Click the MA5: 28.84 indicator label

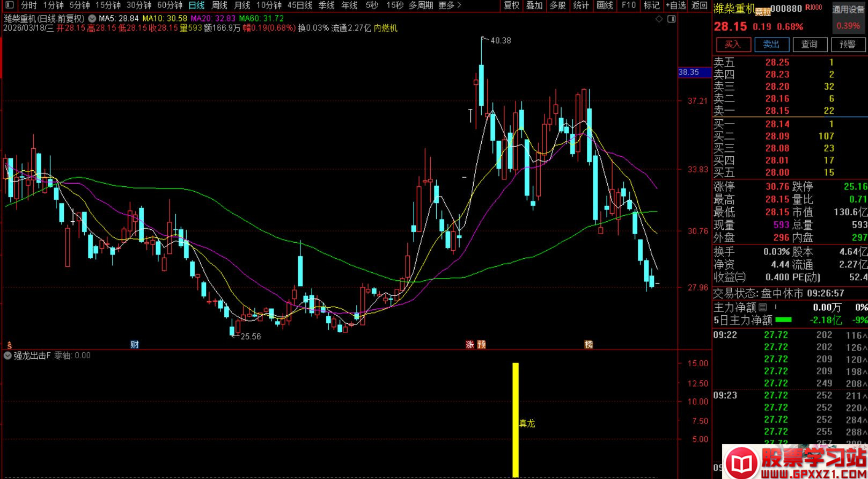coord(119,18)
